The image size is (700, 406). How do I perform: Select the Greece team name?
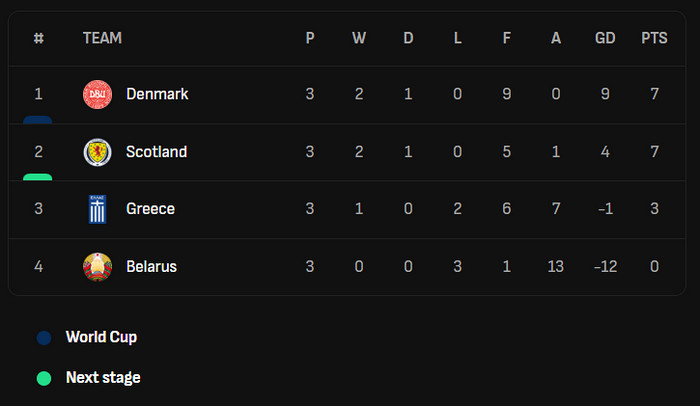click(150, 209)
